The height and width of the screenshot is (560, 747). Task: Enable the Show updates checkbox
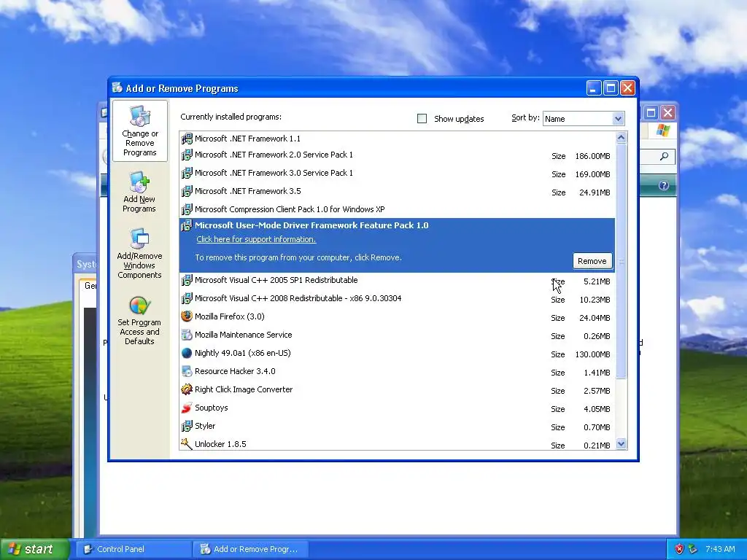coord(422,119)
